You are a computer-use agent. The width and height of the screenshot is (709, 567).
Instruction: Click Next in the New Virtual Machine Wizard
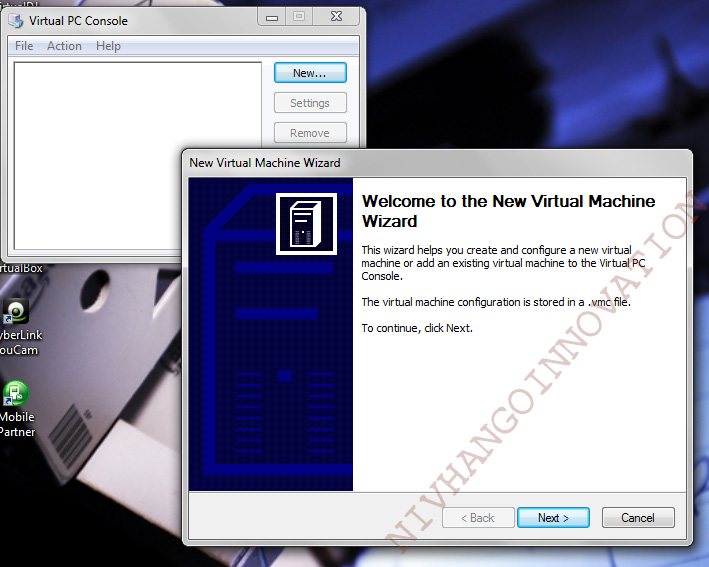553,518
